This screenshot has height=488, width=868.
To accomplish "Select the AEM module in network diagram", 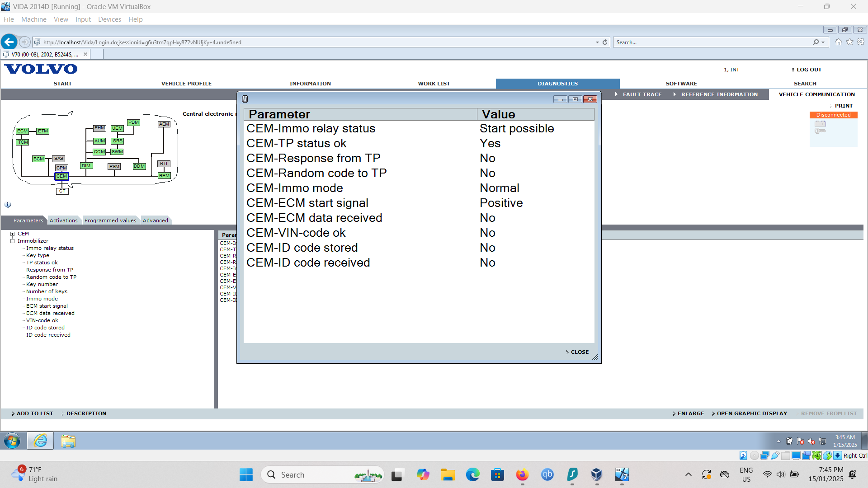I will click(164, 124).
